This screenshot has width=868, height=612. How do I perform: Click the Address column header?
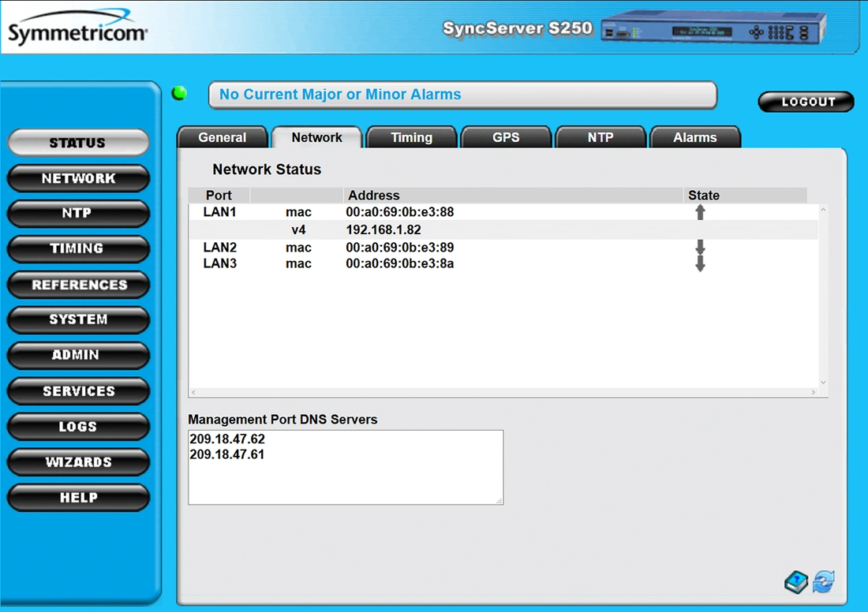[513, 196]
